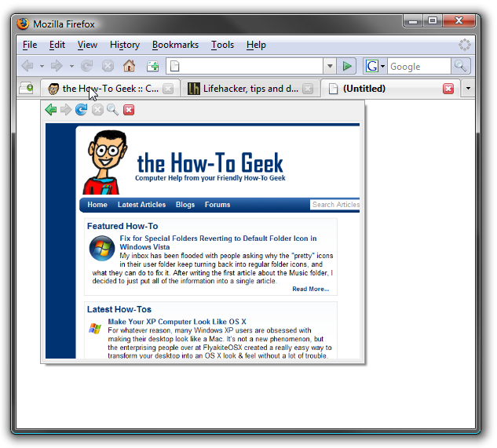Image resolution: width=497 pixels, height=448 pixels.
Task: Click the Stop icon in tab preview
Action: pos(97,110)
